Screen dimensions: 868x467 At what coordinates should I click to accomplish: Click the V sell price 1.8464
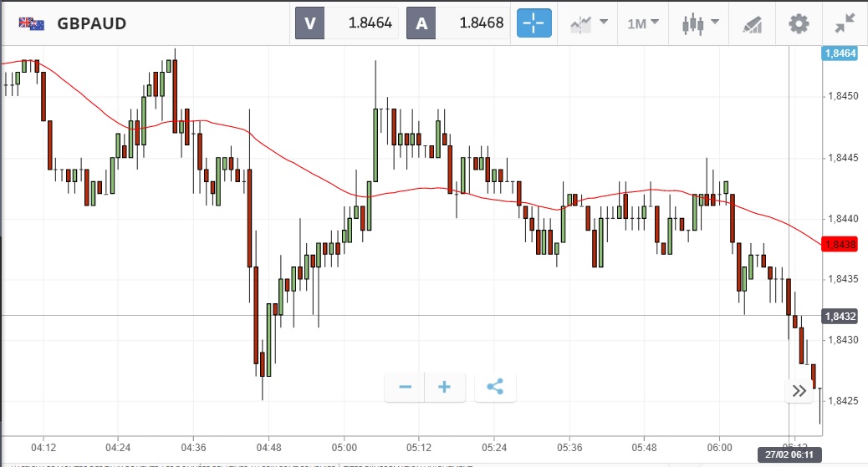click(x=346, y=23)
